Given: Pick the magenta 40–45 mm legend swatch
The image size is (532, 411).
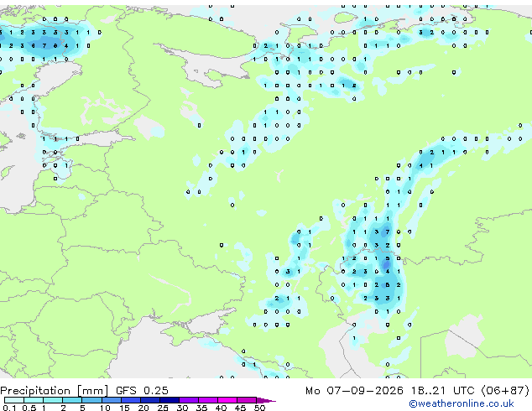Looking at the screenshot, I should (227, 400).
